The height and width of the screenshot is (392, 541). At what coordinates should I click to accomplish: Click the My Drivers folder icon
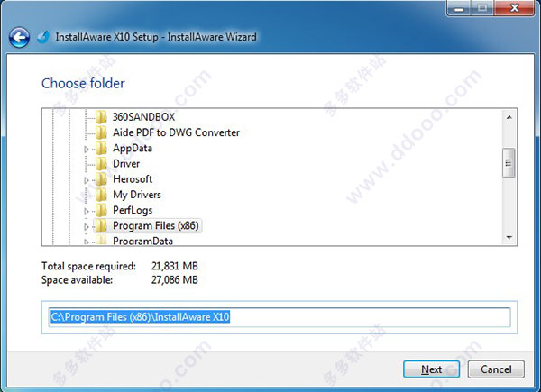(x=101, y=195)
